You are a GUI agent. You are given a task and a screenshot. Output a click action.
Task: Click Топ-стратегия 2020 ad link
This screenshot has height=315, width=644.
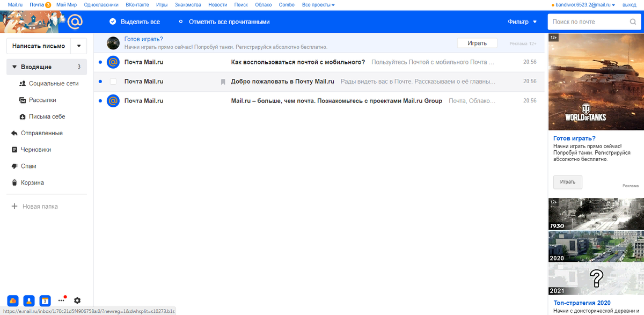point(582,303)
